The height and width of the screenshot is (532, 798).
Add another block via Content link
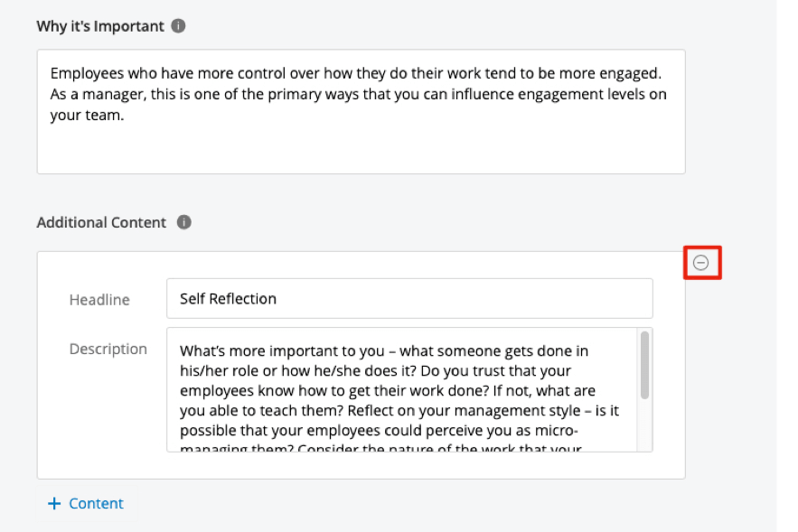[x=96, y=503]
